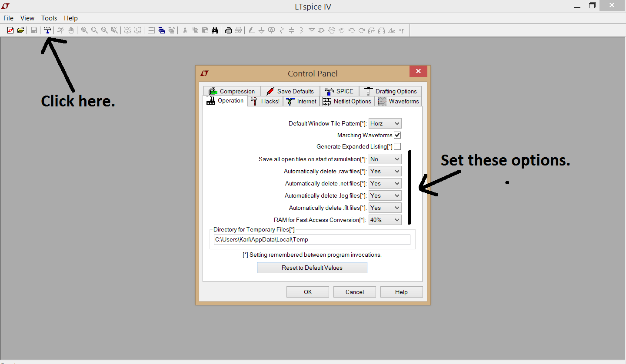Screen dimensions: 626x364
Task: Open Default Window Tile Pattern dropdown
Action: (385, 123)
